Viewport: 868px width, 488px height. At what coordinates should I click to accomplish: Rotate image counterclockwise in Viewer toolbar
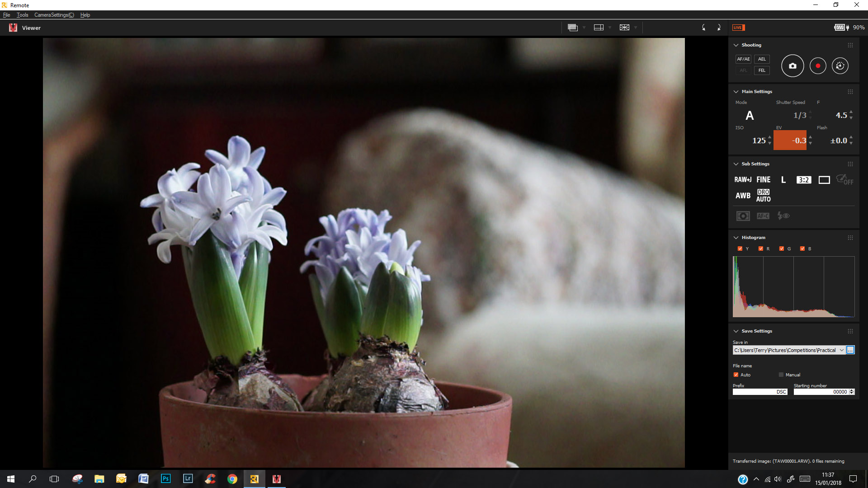[x=703, y=28]
